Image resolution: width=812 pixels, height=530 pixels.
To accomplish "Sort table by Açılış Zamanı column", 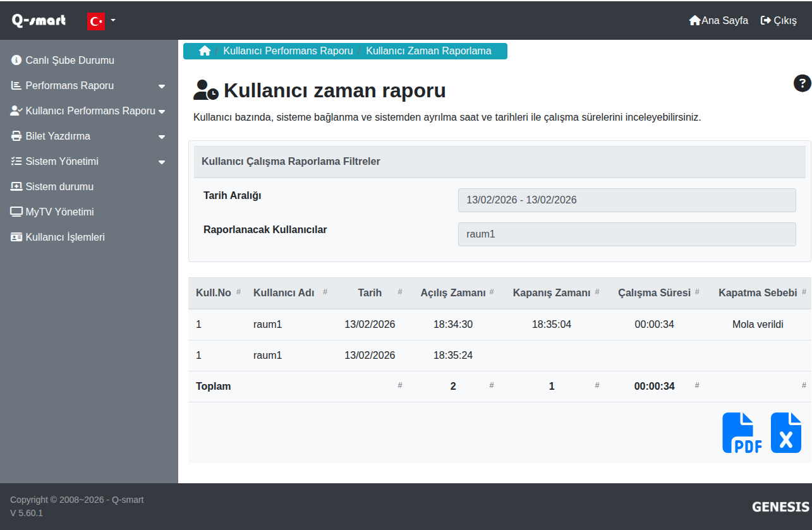I will [453, 292].
